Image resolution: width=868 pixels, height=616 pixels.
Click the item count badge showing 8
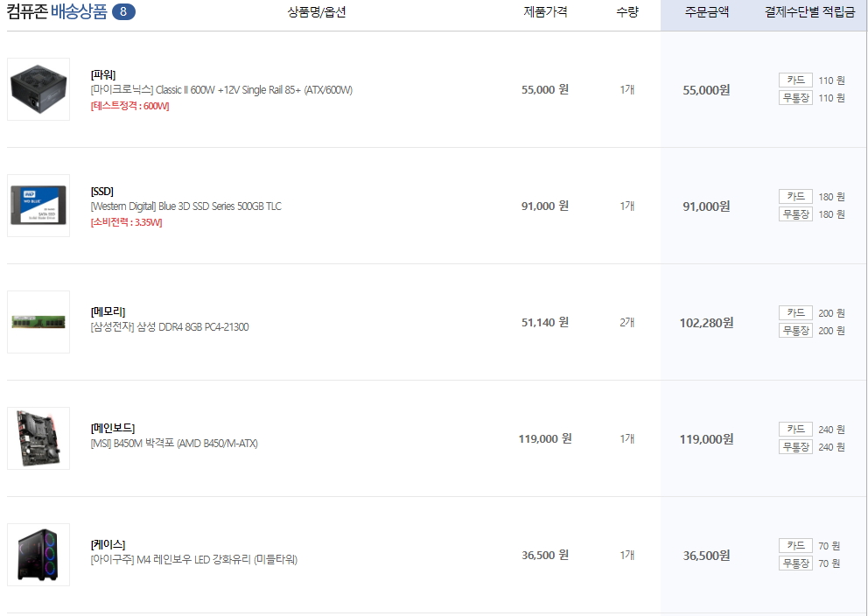[123, 11]
